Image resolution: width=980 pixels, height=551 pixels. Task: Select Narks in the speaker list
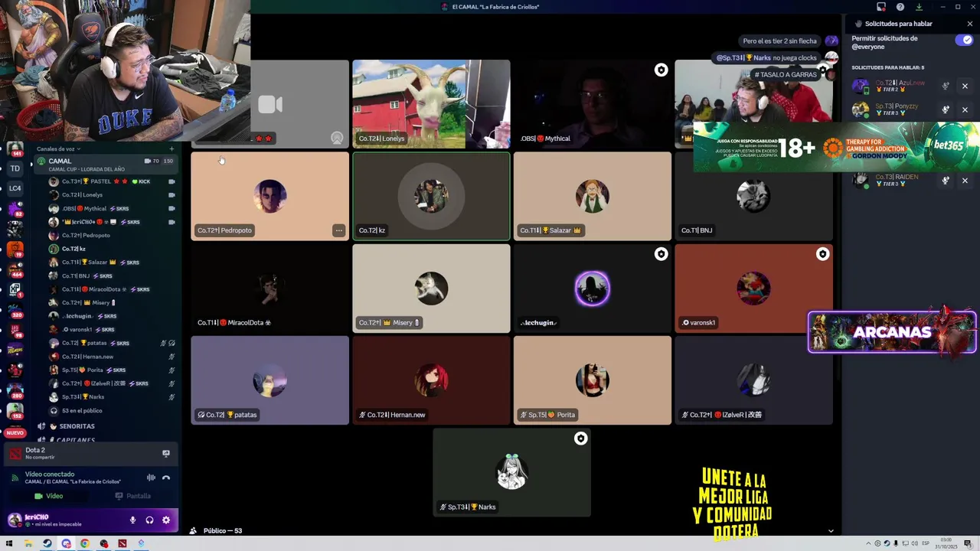[x=111, y=397]
